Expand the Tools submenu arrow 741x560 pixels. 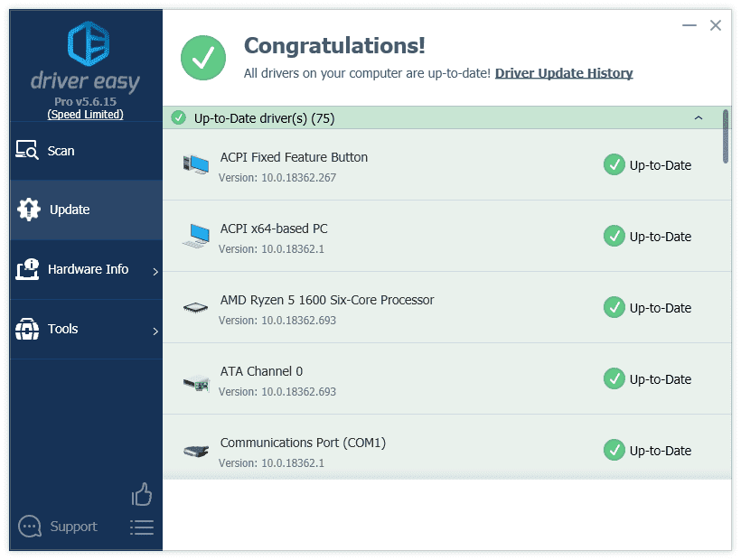pos(155,329)
